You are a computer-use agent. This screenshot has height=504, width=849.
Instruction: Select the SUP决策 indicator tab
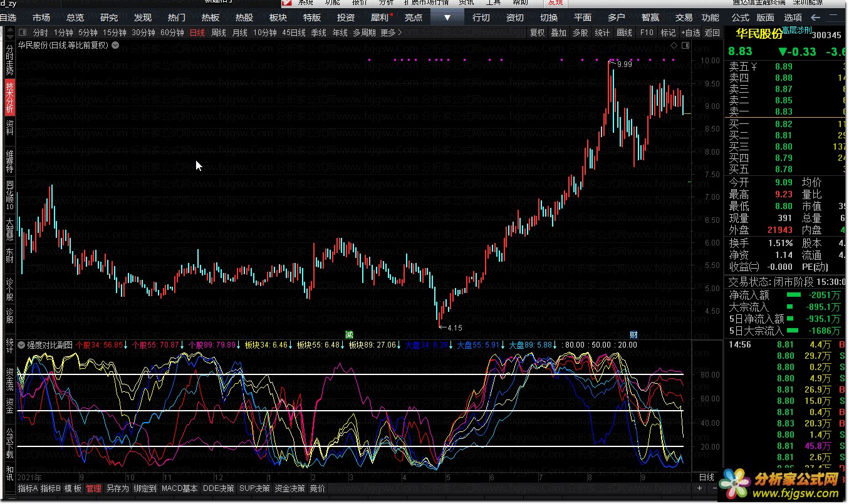tap(254, 488)
